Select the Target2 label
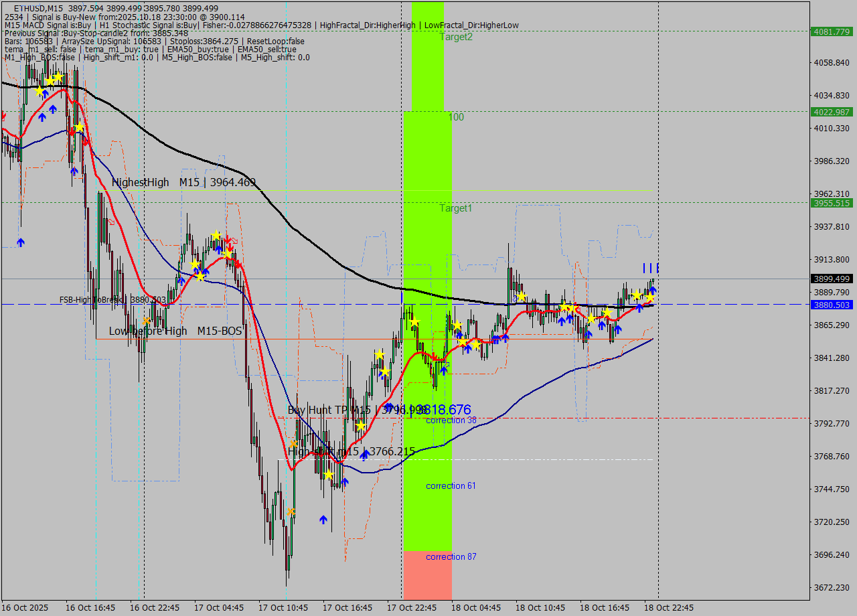 (x=456, y=37)
